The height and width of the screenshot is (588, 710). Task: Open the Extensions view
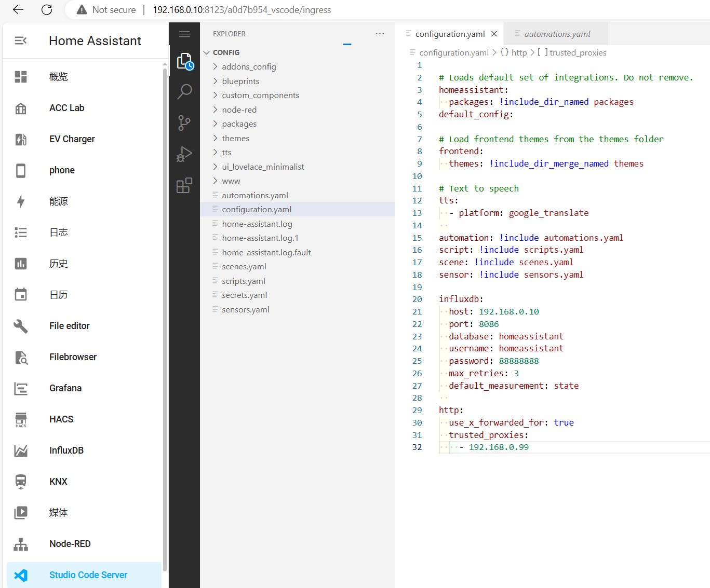tap(184, 185)
